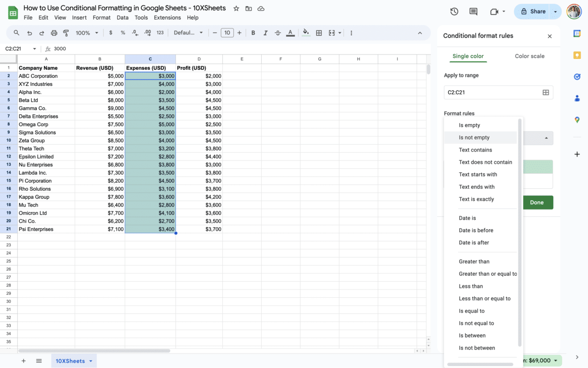Start a Meet call with camera icon
The width and height of the screenshot is (588, 368).
(494, 11)
